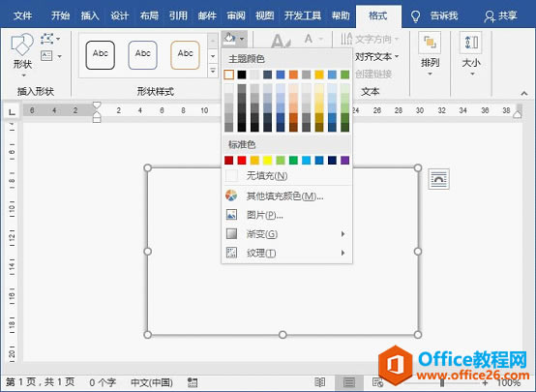Open the Shapes gallery icon
Viewport: 536px width, 392px height.
click(x=22, y=45)
